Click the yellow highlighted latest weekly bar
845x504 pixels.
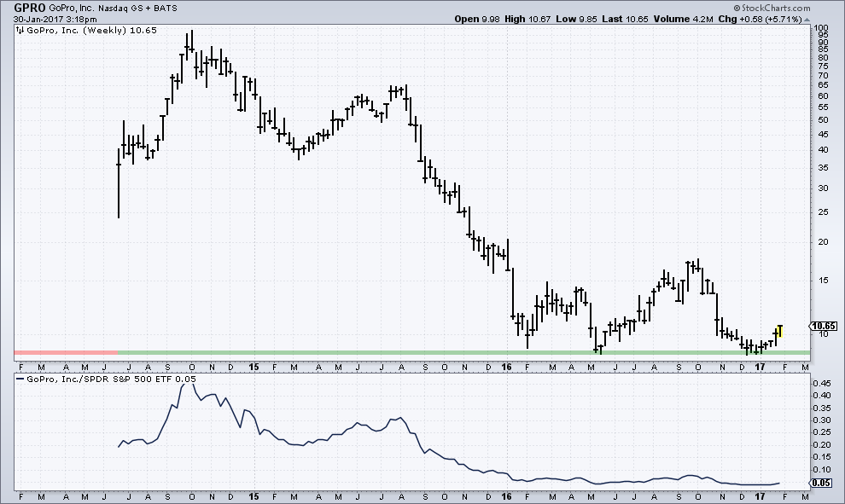tap(780, 331)
